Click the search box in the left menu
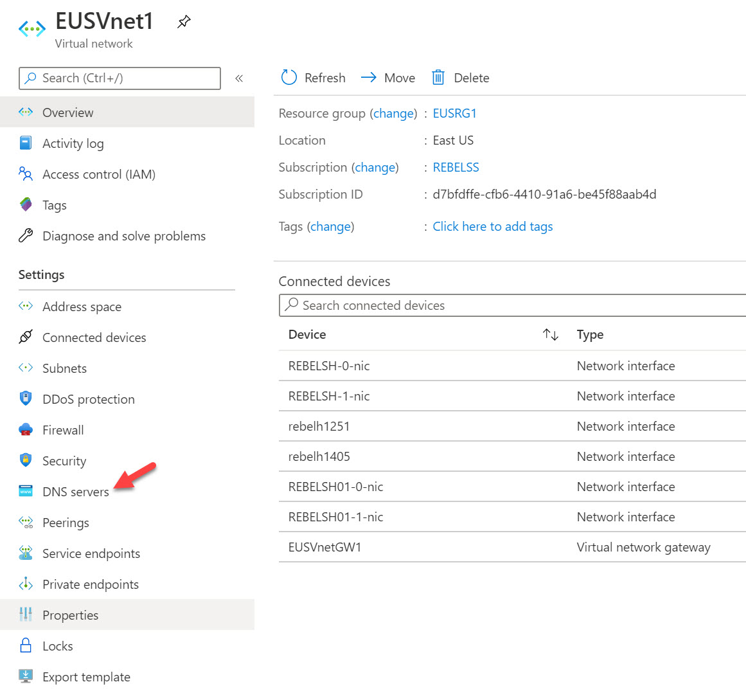This screenshot has width=746, height=700. [x=120, y=78]
